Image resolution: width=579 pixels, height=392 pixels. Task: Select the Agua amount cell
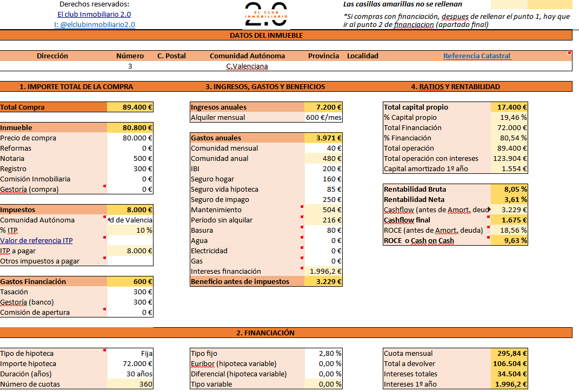[323, 241]
